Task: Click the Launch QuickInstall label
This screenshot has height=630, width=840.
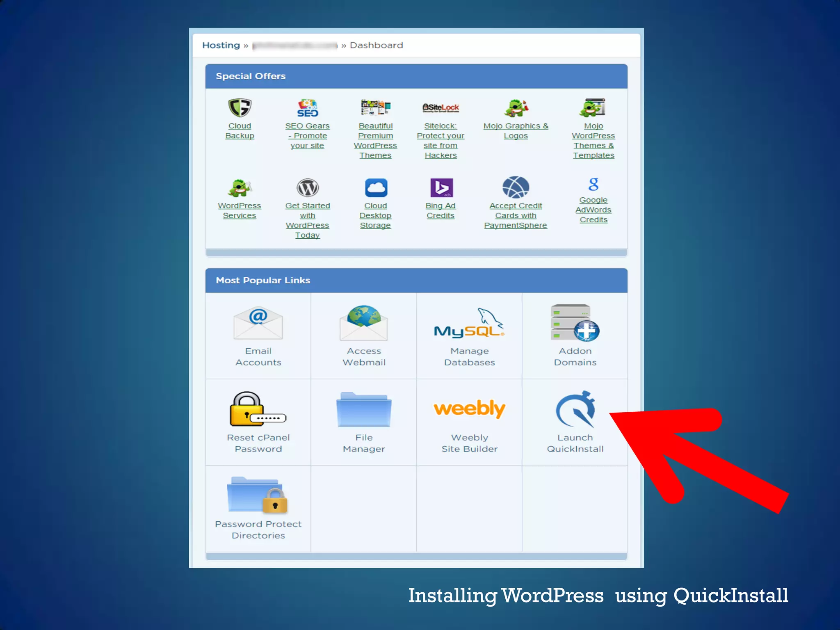Action: tap(575, 443)
